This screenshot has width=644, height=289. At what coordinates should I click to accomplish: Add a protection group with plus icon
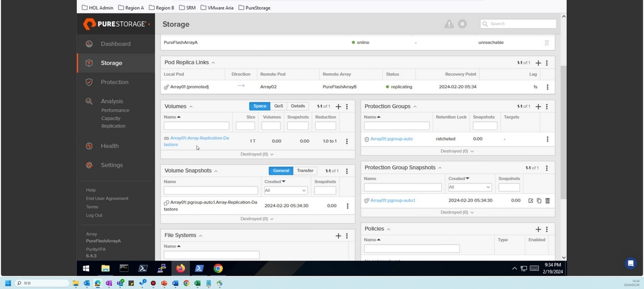[538, 107]
